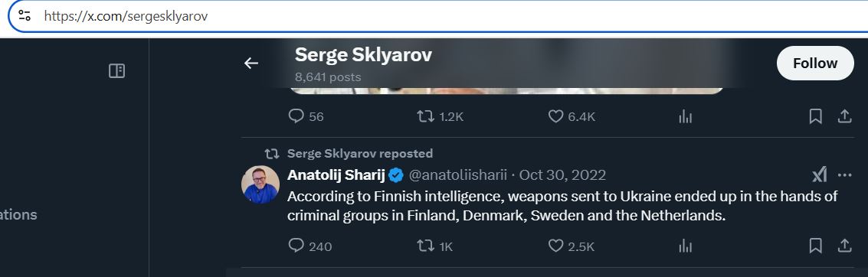Open the sidebar panel layout icon
This screenshot has height=277, width=868.
point(116,70)
